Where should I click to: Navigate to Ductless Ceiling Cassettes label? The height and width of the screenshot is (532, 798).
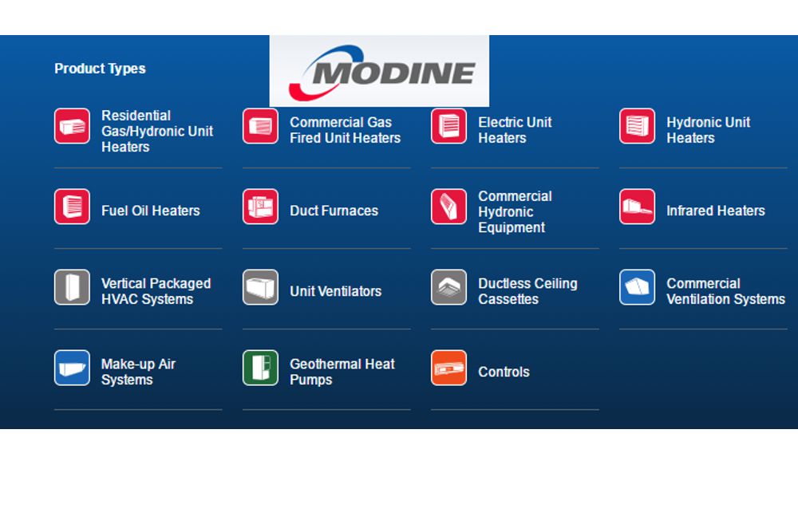tap(527, 291)
